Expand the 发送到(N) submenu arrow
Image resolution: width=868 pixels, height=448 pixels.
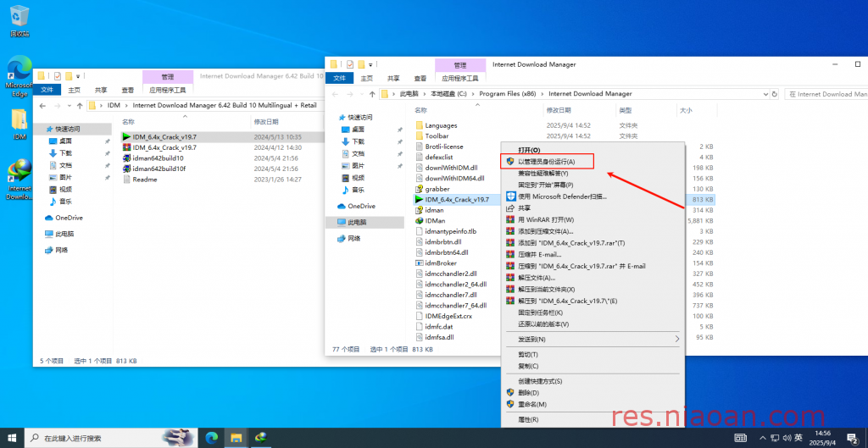pos(676,339)
